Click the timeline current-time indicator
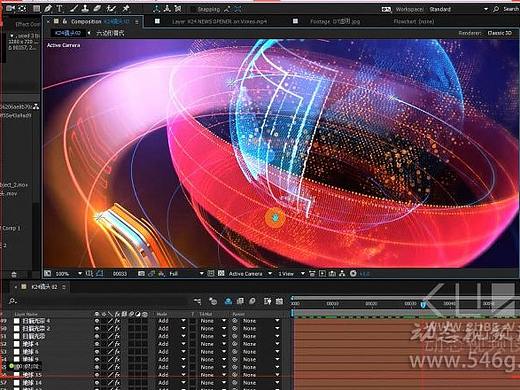Image resolution: width=520 pixels, height=390 pixels. (423, 304)
